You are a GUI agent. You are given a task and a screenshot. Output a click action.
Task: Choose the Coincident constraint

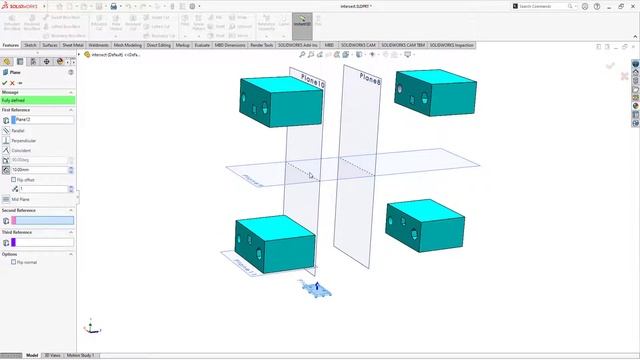(6, 150)
